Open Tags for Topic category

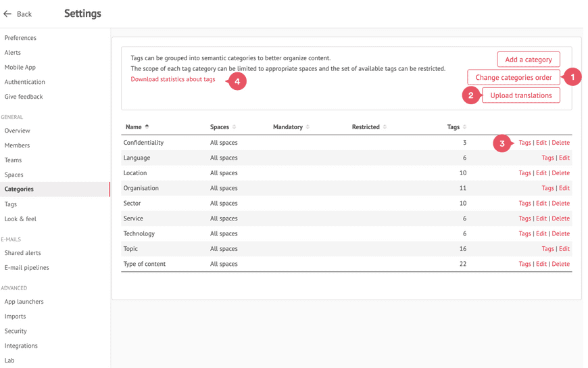click(x=547, y=248)
